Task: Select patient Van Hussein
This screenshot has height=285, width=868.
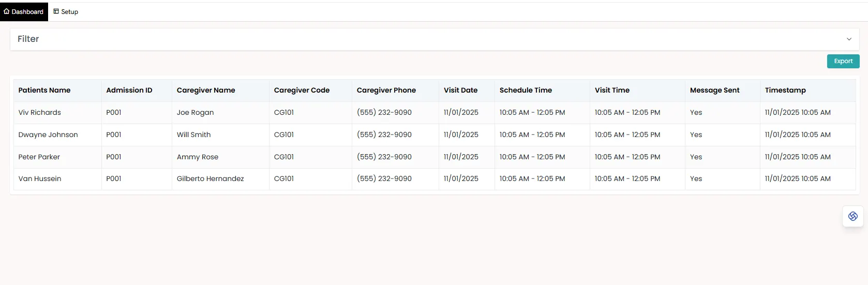Action: point(40,178)
